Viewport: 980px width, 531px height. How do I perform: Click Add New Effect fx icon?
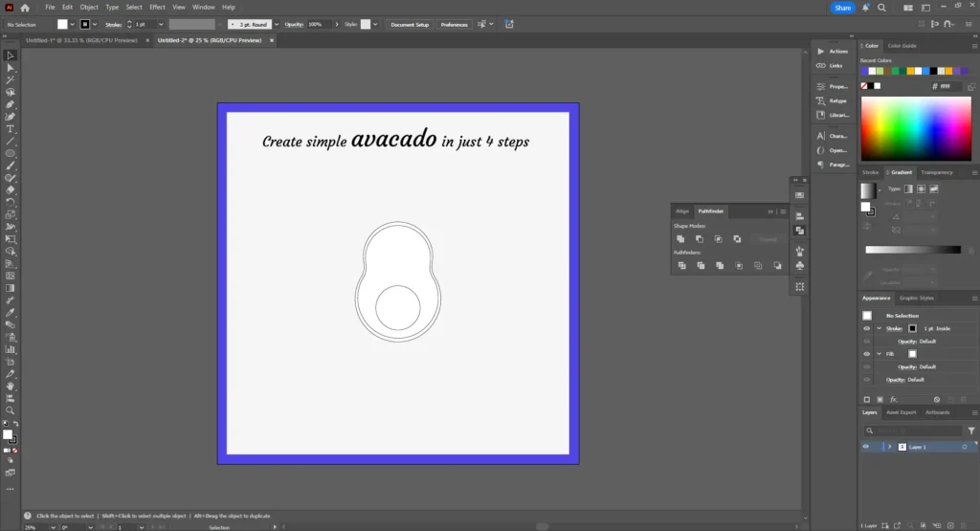tap(894, 400)
